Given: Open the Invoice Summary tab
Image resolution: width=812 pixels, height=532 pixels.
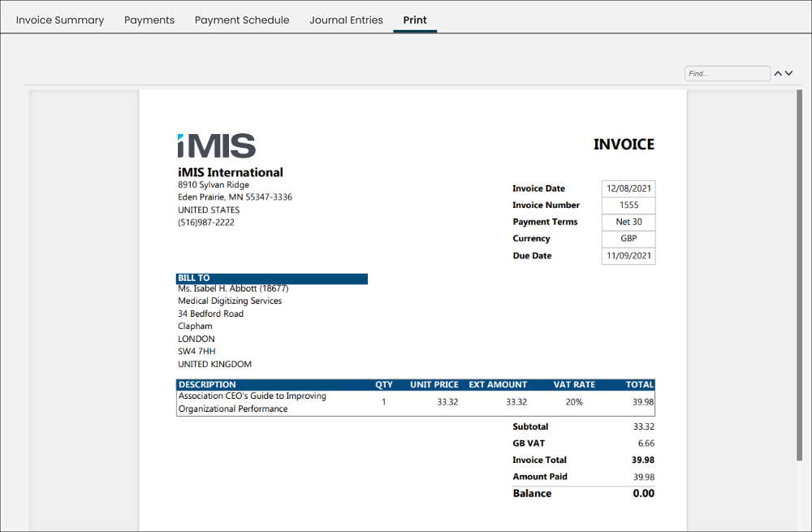Looking at the screenshot, I should tap(59, 20).
